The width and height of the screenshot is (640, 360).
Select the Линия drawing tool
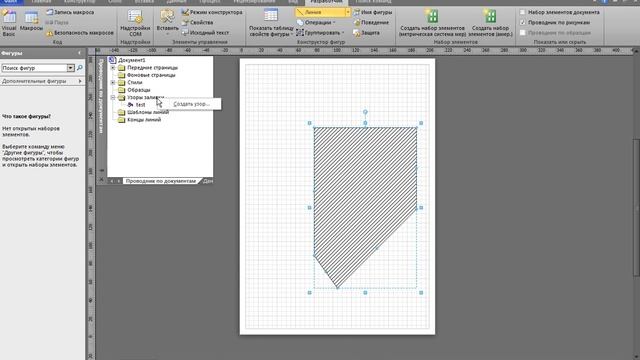tap(321, 12)
